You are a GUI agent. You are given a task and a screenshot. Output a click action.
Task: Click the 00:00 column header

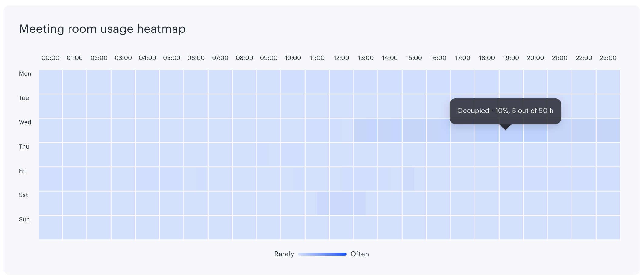(x=50, y=58)
